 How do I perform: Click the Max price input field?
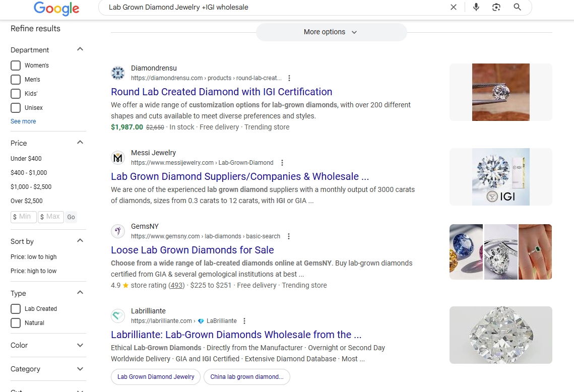point(50,217)
